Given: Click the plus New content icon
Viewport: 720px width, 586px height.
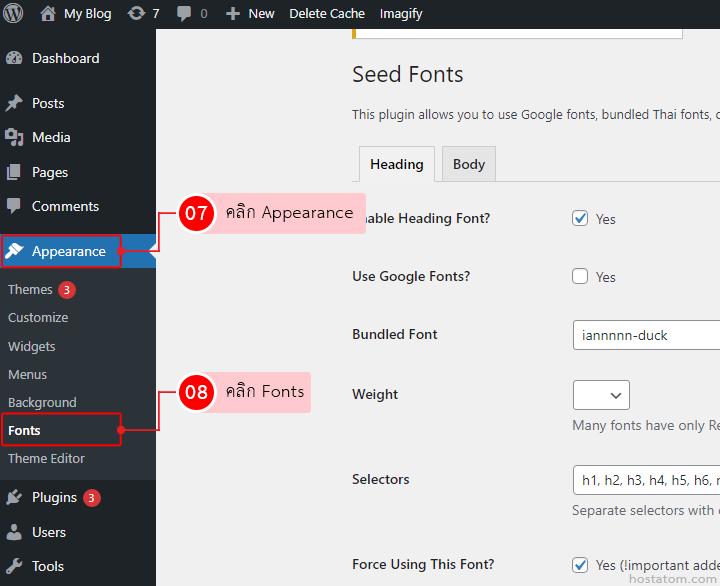Looking at the screenshot, I should [x=233, y=14].
